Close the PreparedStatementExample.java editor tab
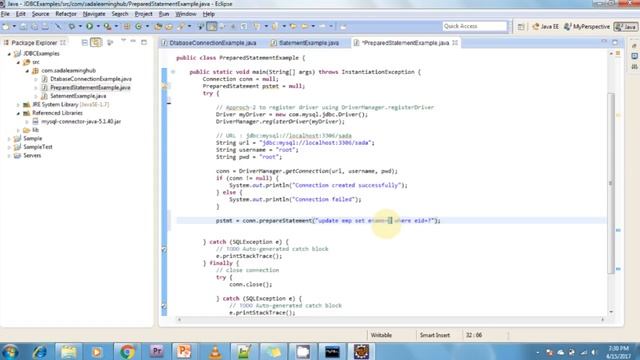 tap(455, 43)
